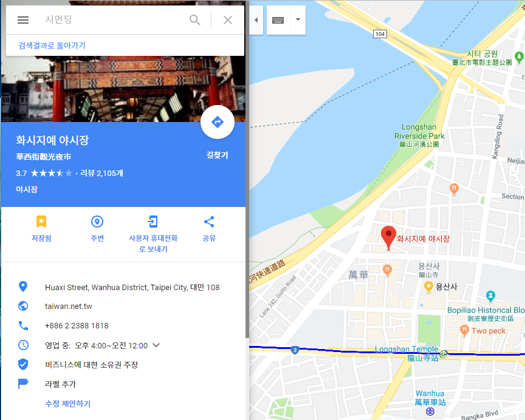The height and width of the screenshot is (420, 525).
Task: Clear the search with the X icon
Action: pyautogui.click(x=228, y=20)
